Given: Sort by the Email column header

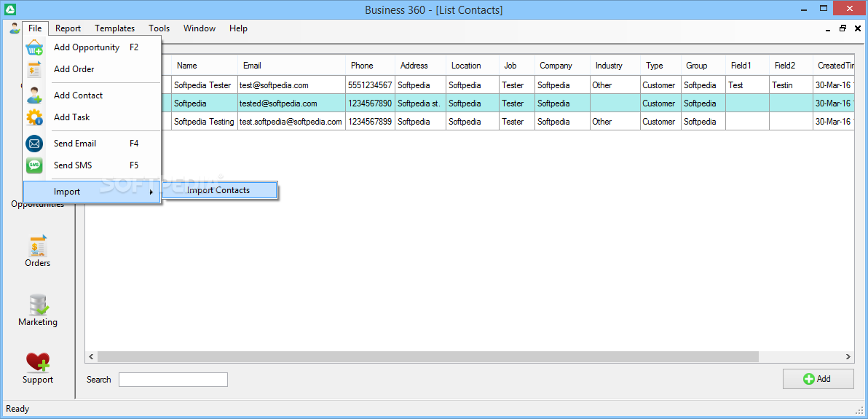Looking at the screenshot, I should (x=292, y=66).
